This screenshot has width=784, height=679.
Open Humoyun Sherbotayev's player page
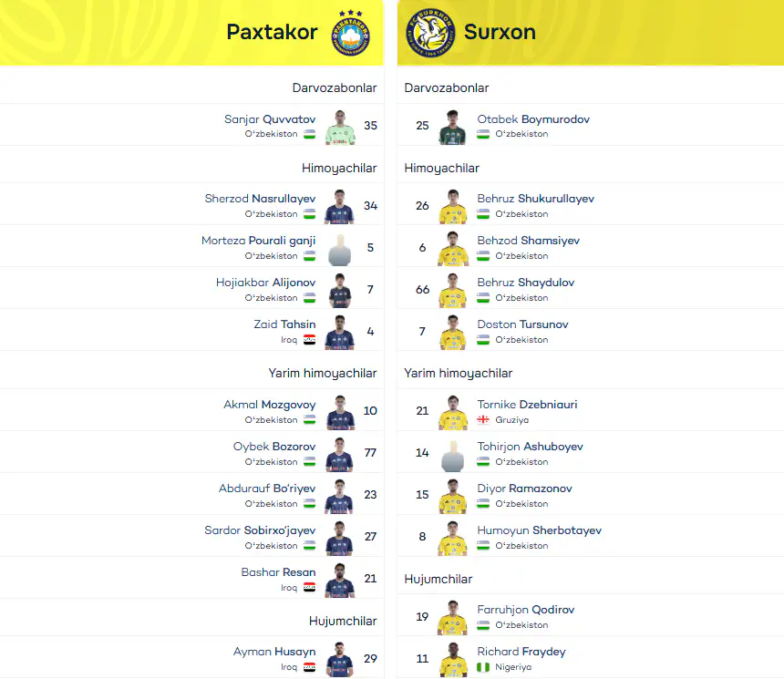point(539,530)
